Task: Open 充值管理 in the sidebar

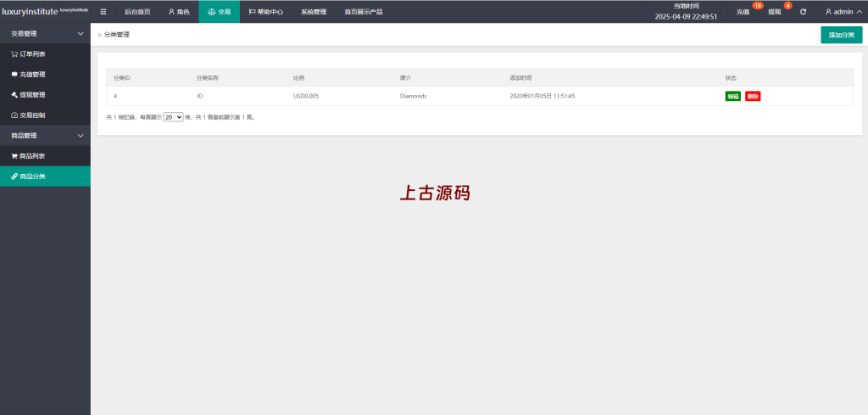Action: tap(45, 74)
